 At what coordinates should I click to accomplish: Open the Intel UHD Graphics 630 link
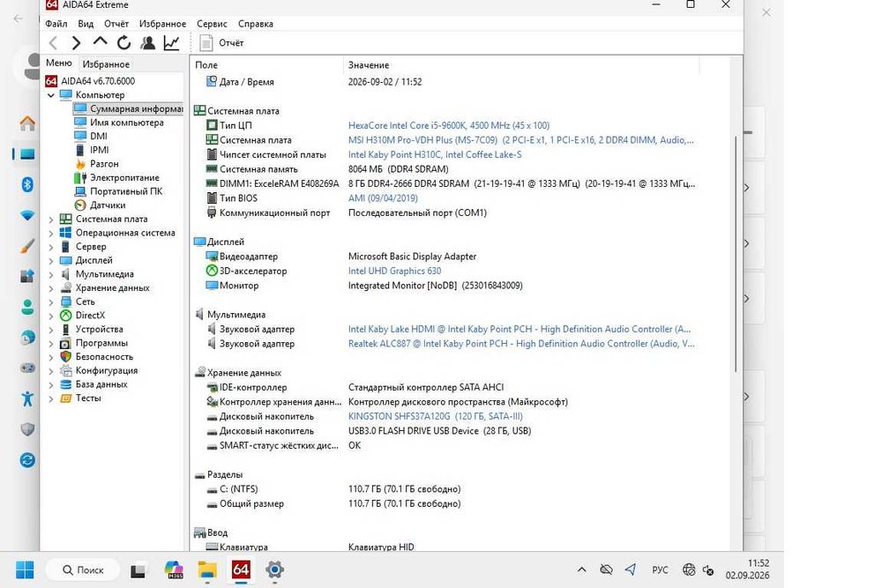pos(394,271)
